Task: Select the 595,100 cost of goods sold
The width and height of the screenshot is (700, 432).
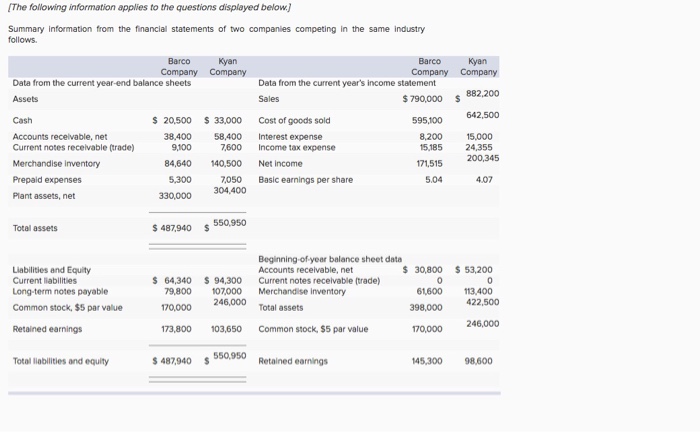Action: [x=427, y=120]
